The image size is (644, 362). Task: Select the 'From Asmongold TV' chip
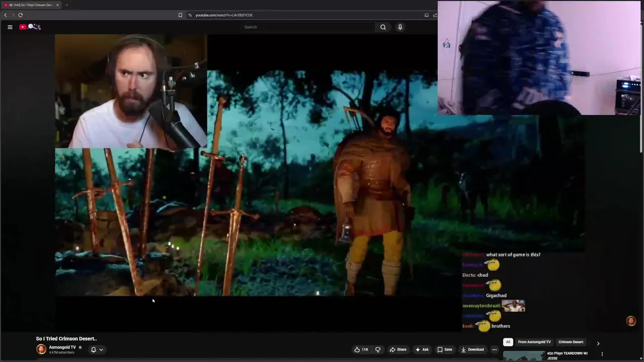click(x=534, y=342)
